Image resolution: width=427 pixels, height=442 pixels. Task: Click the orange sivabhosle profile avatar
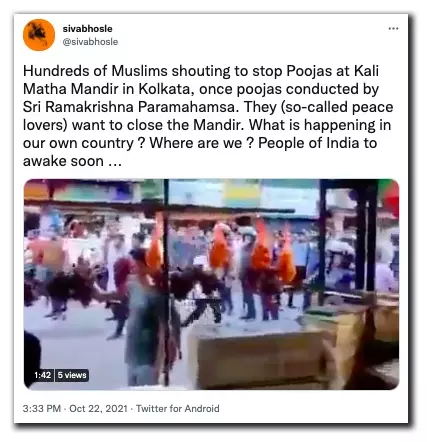[x=39, y=35]
